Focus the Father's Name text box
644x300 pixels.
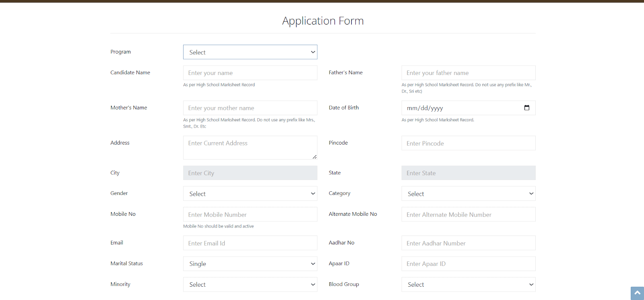point(468,73)
